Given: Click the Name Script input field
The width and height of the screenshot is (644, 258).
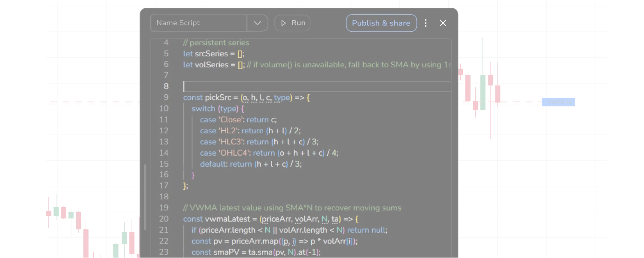Looking at the screenshot, I should (x=199, y=23).
